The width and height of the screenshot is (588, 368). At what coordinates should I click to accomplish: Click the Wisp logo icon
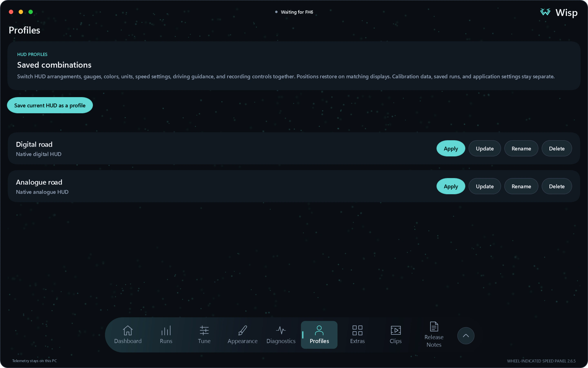coord(545,12)
